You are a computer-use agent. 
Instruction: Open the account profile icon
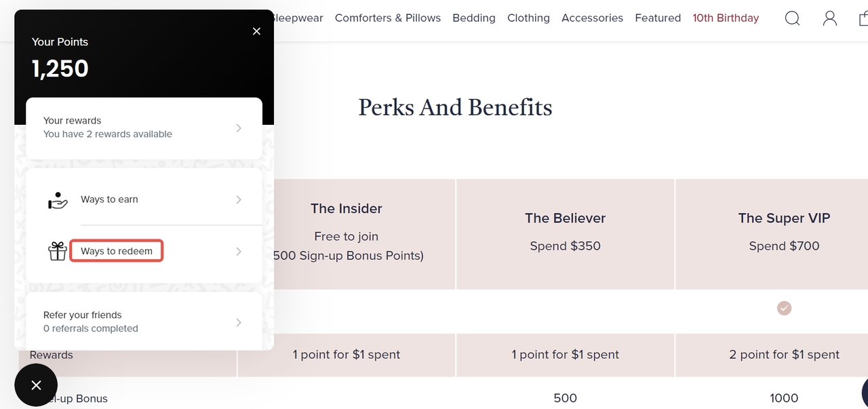coord(829,18)
